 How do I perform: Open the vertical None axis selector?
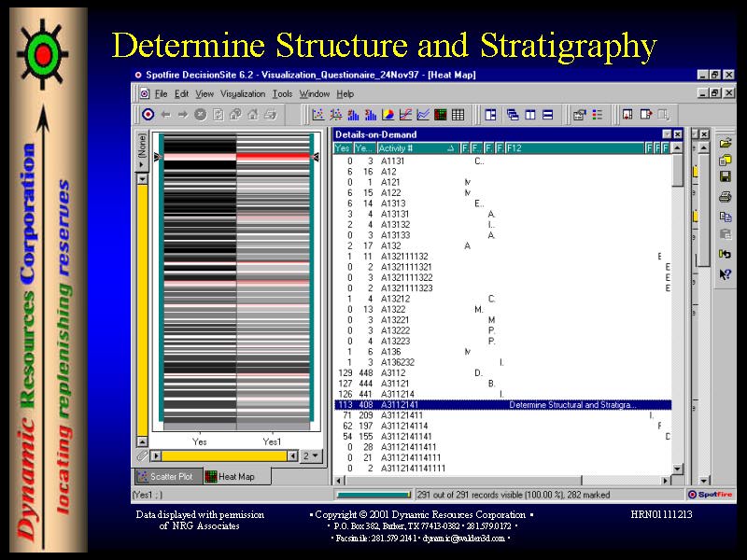pyautogui.click(x=142, y=145)
